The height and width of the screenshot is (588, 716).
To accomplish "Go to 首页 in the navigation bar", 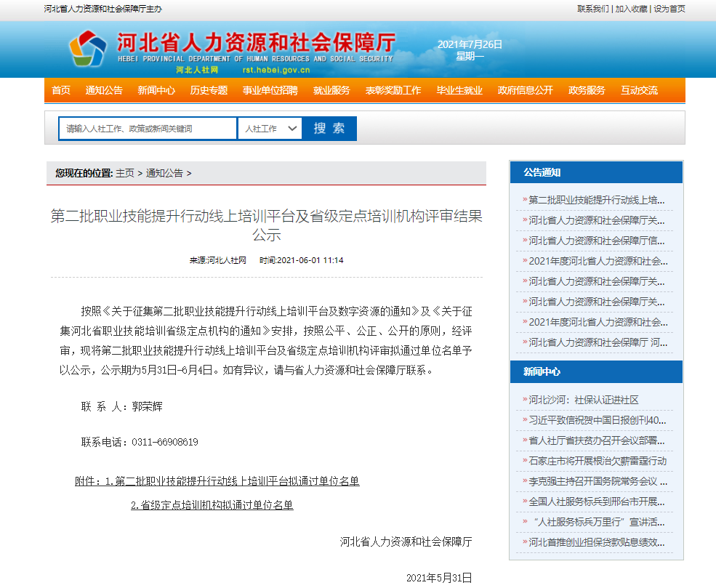I will pos(61,90).
